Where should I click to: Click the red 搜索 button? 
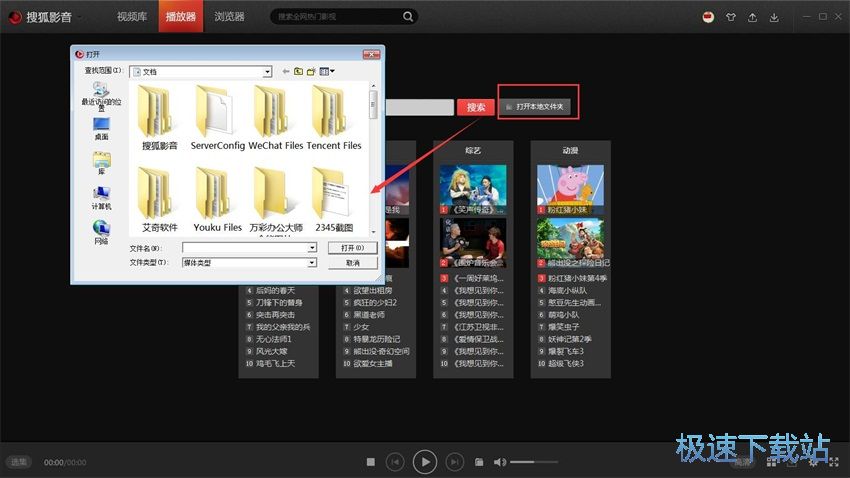pyautogui.click(x=476, y=107)
